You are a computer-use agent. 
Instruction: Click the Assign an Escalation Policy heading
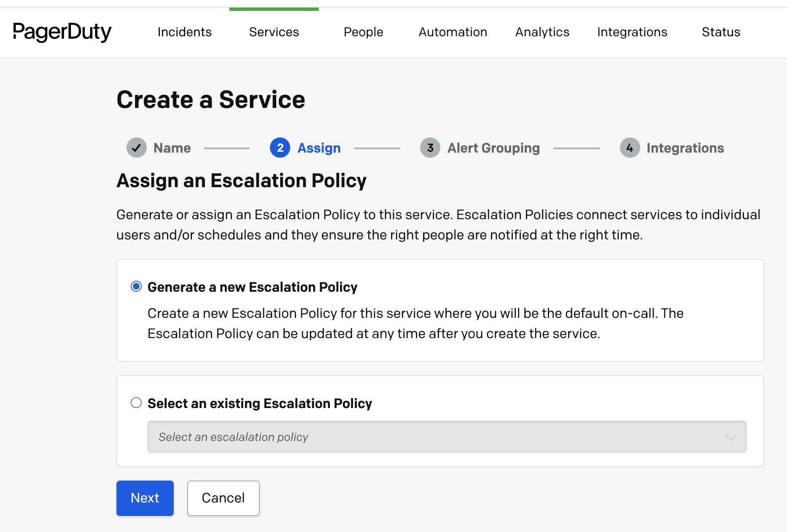point(242,181)
